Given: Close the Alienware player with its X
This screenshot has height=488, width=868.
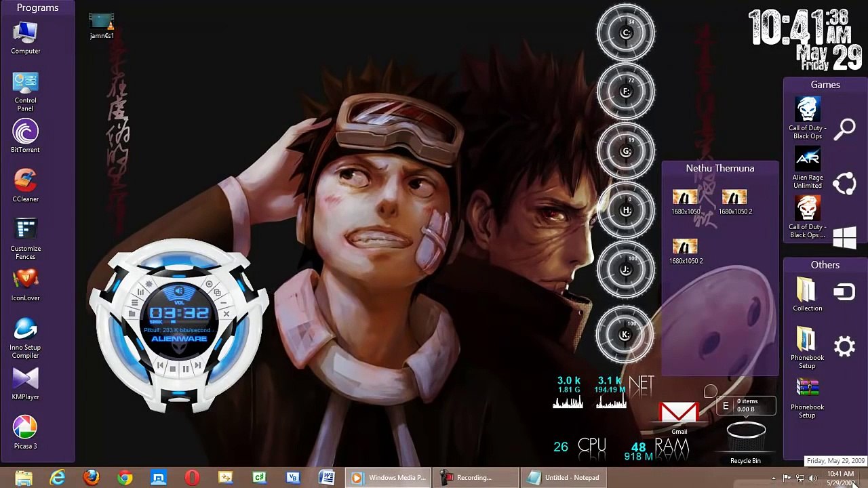Looking at the screenshot, I should [x=226, y=314].
